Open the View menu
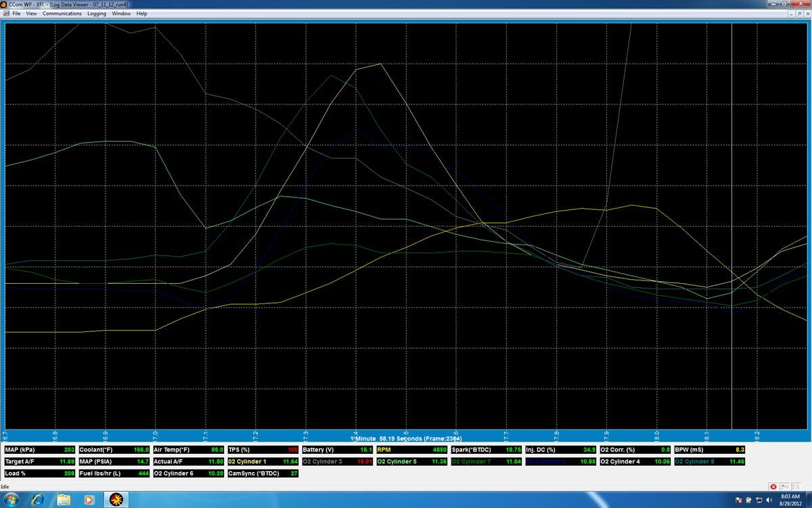The height and width of the screenshot is (508, 812). tap(31, 14)
